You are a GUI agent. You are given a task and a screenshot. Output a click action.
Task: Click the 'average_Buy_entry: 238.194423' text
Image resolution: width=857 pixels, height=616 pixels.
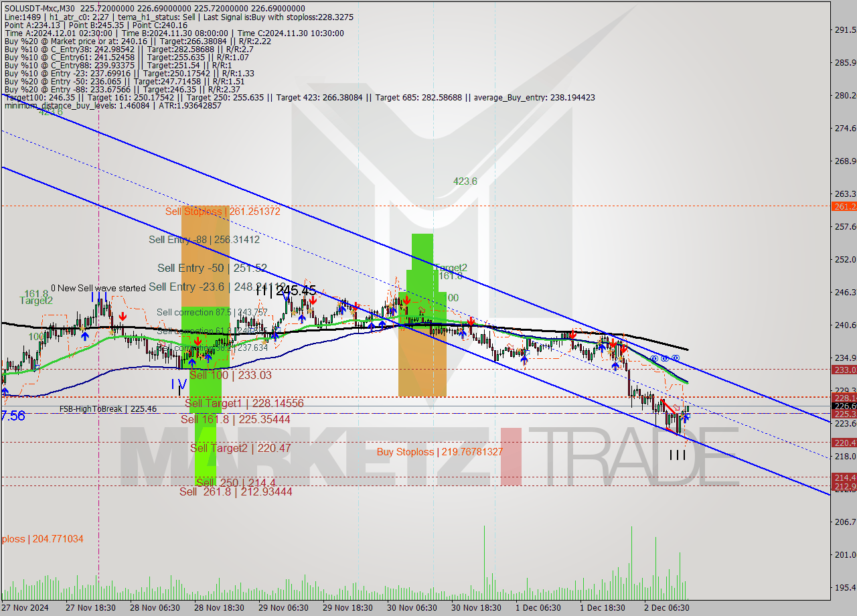[x=535, y=97]
